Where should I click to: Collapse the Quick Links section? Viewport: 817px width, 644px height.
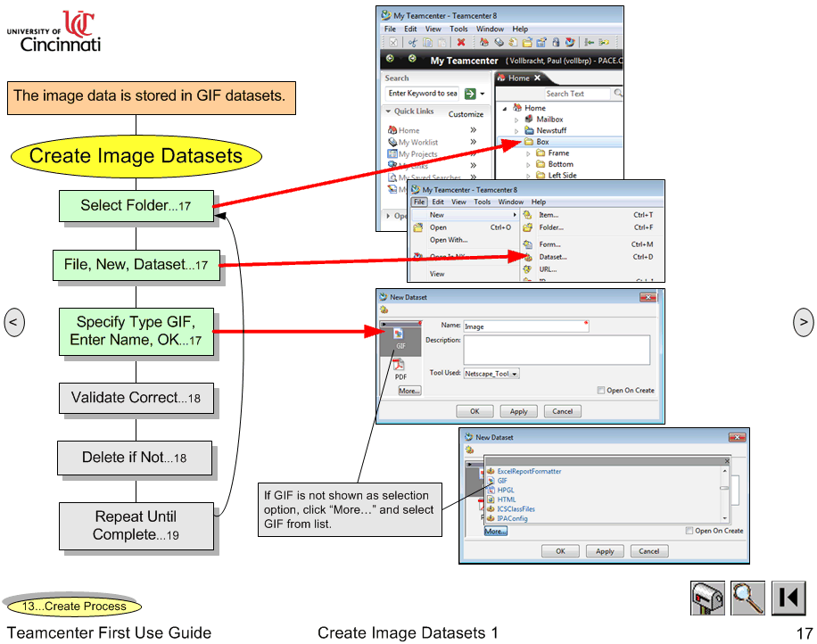point(390,111)
